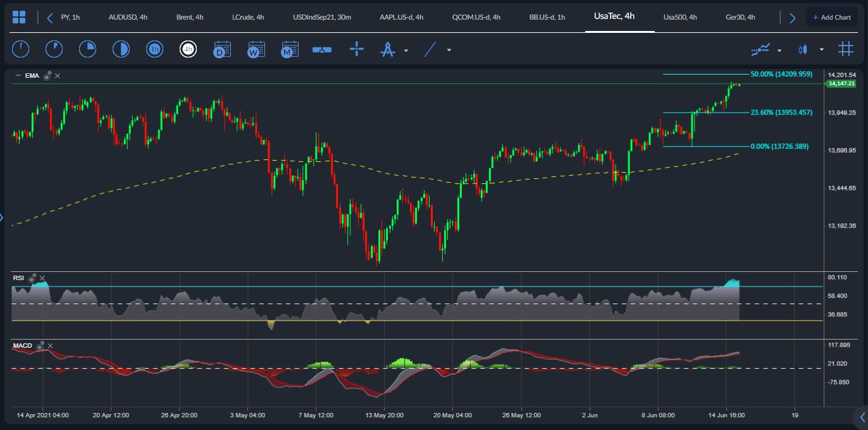Open the chart layout grid menu
This screenshot has height=430, width=868.
point(19,17)
